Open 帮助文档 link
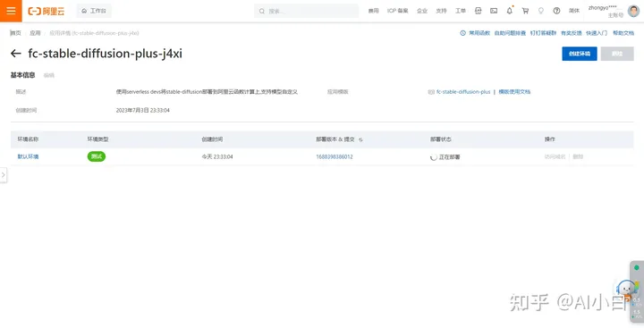Image resolution: width=644 pixels, height=328 pixels. pyautogui.click(x=623, y=33)
